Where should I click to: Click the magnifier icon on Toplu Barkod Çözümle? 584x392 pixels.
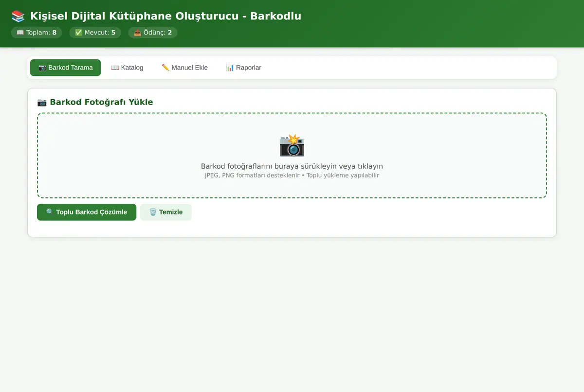click(50, 212)
